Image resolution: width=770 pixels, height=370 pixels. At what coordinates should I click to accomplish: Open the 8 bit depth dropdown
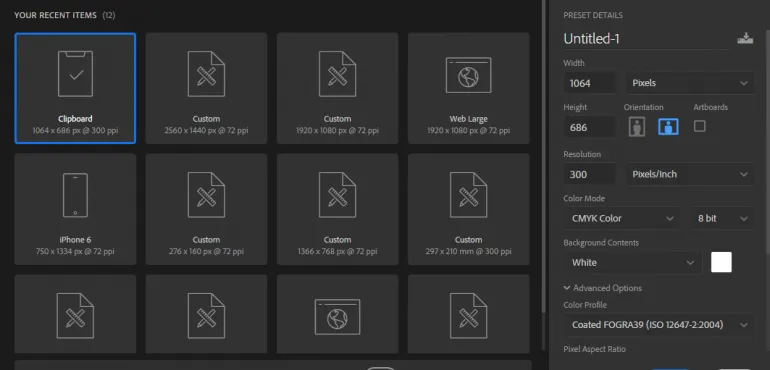[722, 219]
